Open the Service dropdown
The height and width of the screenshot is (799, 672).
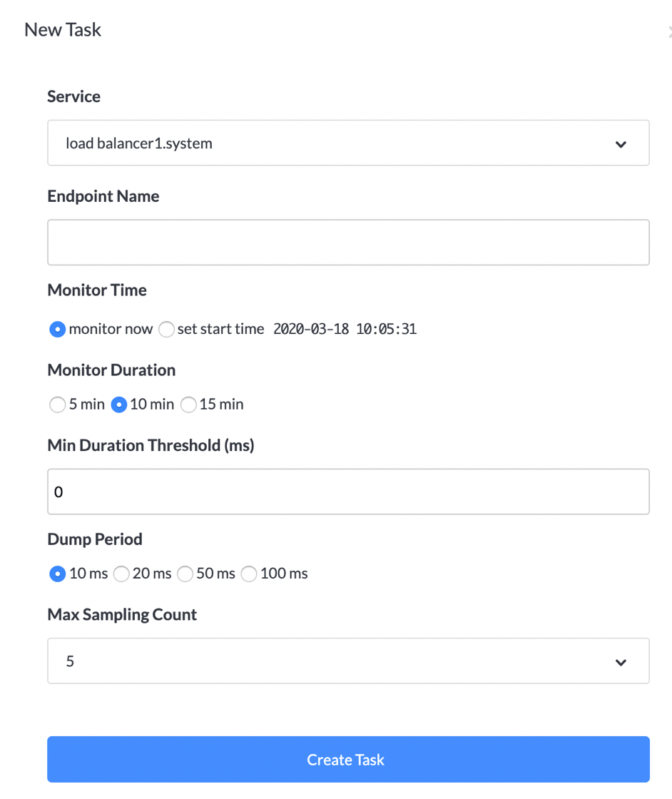tap(348, 143)
